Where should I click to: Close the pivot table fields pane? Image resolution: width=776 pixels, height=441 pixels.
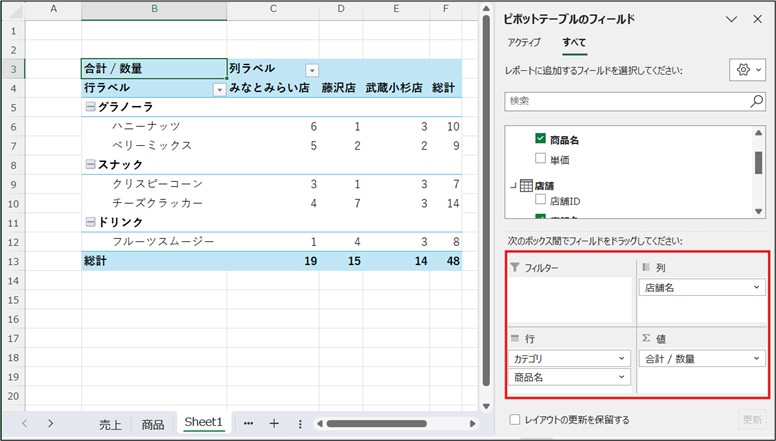pos(757,19)
